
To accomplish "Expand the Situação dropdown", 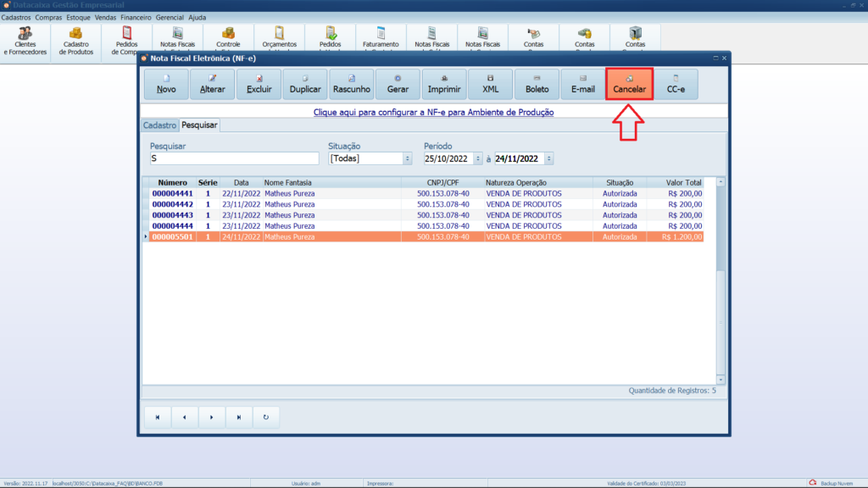I will click(x=407, y=158).
